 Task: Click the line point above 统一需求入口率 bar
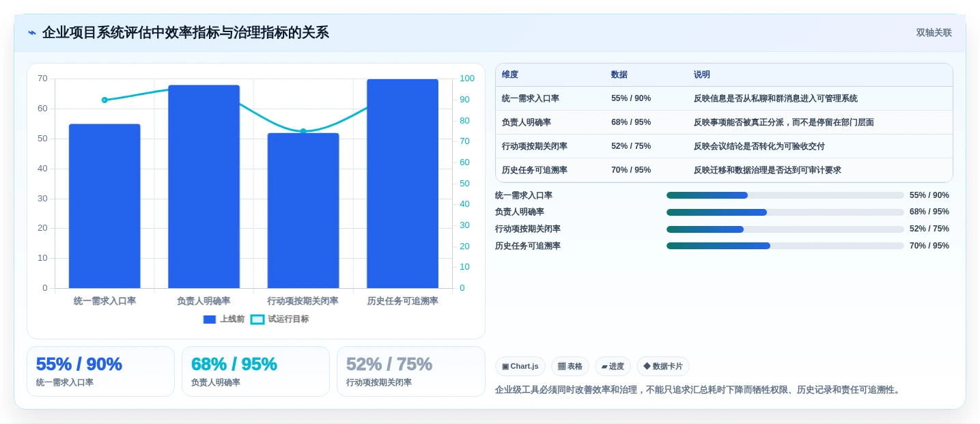(x=104, y=100)
